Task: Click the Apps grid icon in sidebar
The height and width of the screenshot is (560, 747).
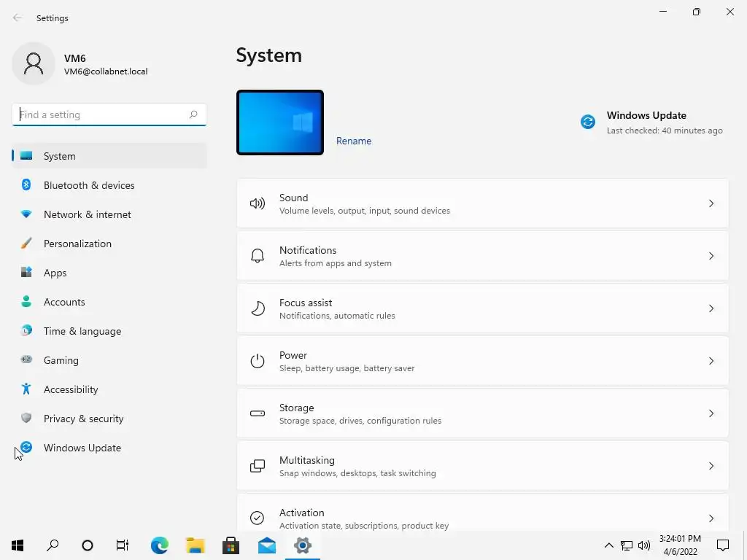Action: [26, 273]
